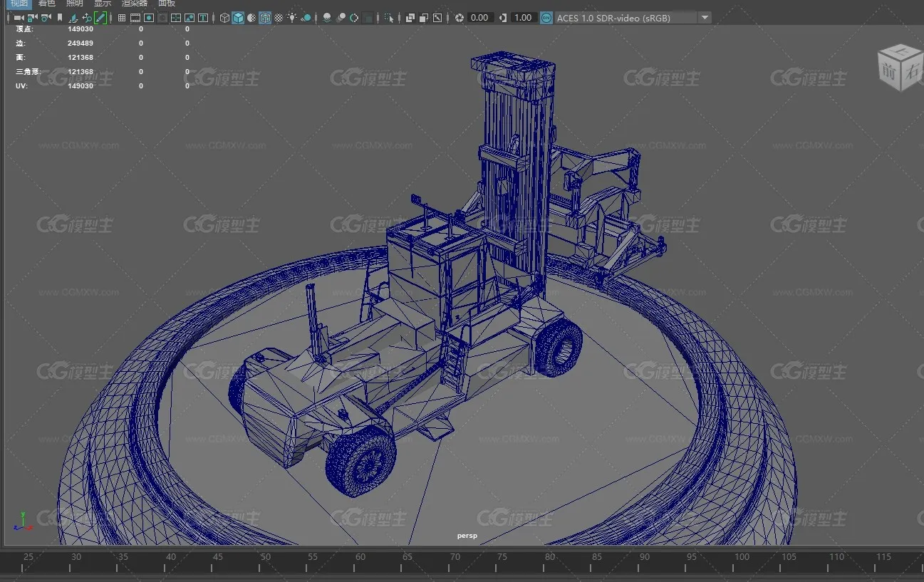
Task: Toggle Textured display mode
Action: [279, 18]
